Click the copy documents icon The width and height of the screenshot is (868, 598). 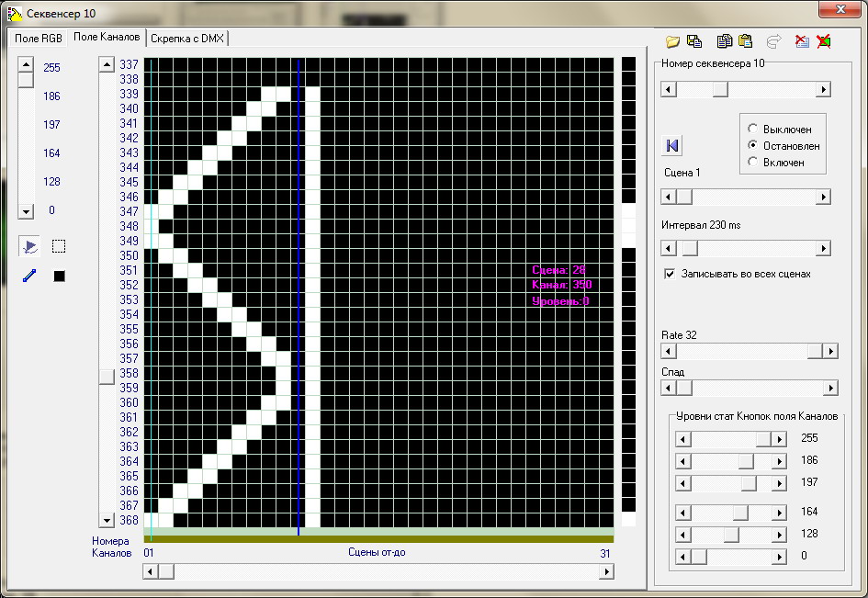(x=725, y=41)
